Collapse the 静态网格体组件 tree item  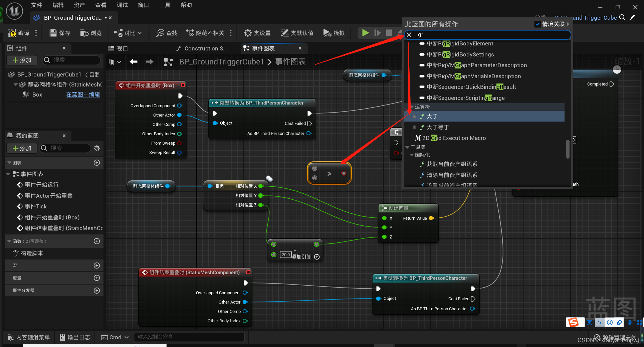point(15,84)
